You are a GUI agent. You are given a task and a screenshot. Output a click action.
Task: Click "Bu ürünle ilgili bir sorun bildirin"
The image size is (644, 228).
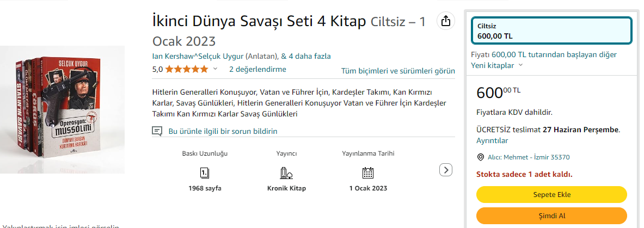coord(223,131)
